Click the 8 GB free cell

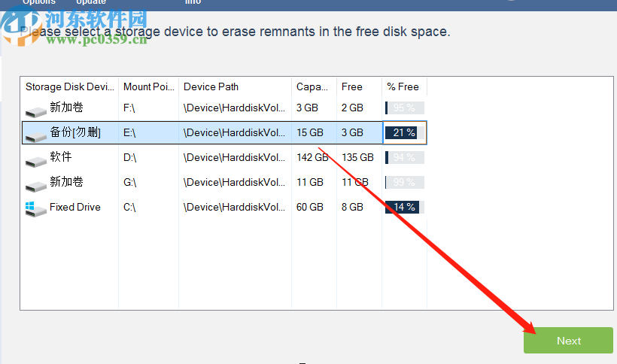[x=352, y=207]
